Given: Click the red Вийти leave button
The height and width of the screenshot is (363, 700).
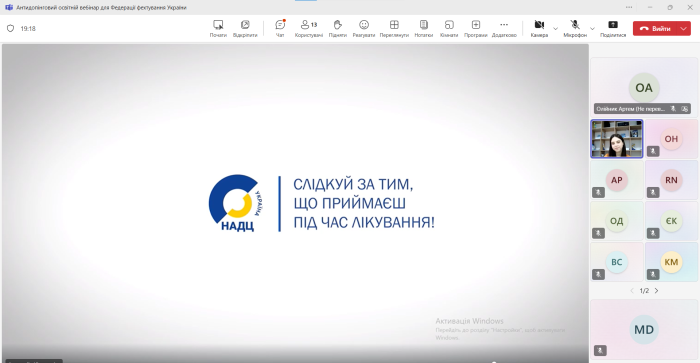Looking at the screenshot, I should (655, 29).
